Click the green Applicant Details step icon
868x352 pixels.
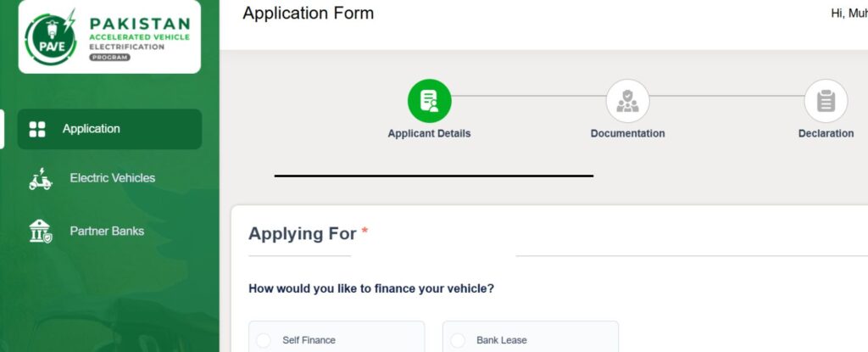click(430, 101)
